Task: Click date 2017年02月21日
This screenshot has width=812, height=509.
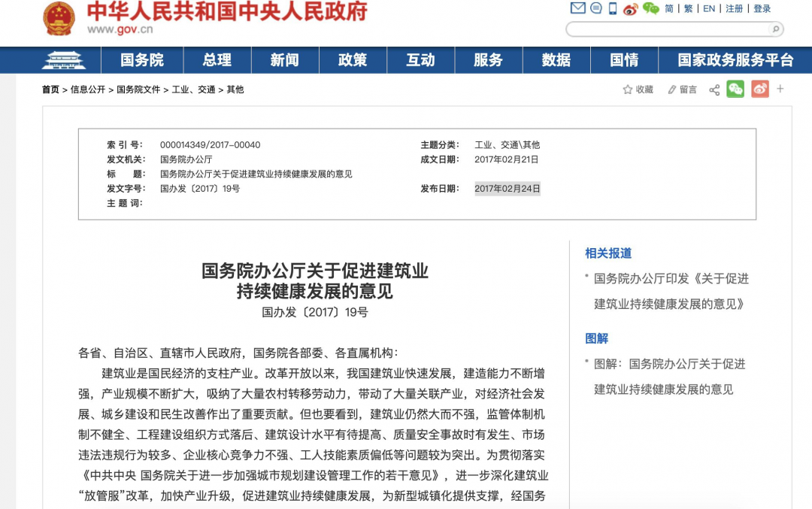Action: [506, 159]
